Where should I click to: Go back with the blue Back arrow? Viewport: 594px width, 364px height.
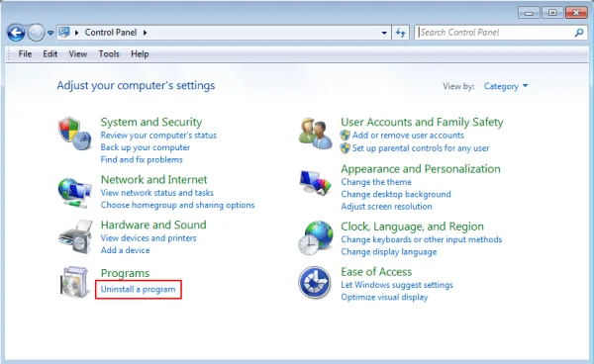tap(16, 33)
